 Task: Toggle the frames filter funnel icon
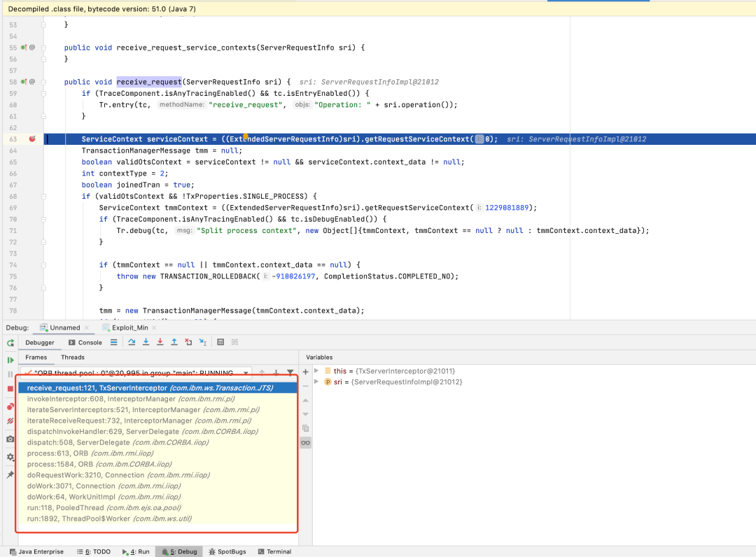[x=290, y=373]
